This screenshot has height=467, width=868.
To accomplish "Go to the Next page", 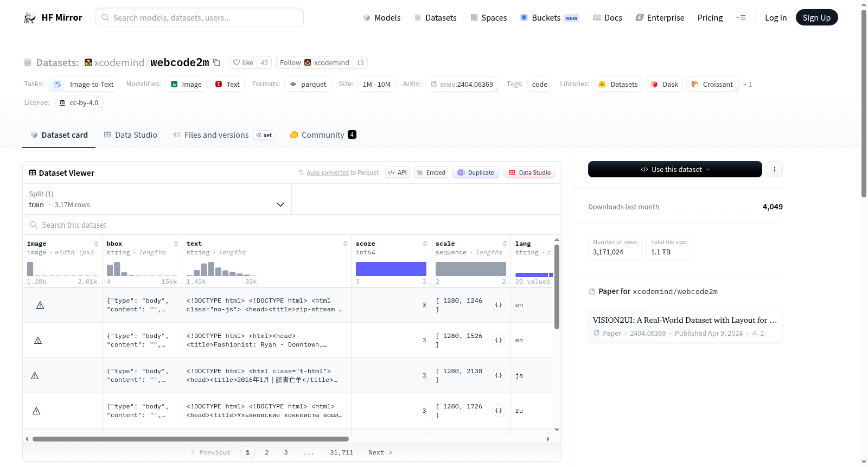I will point(380,452).
